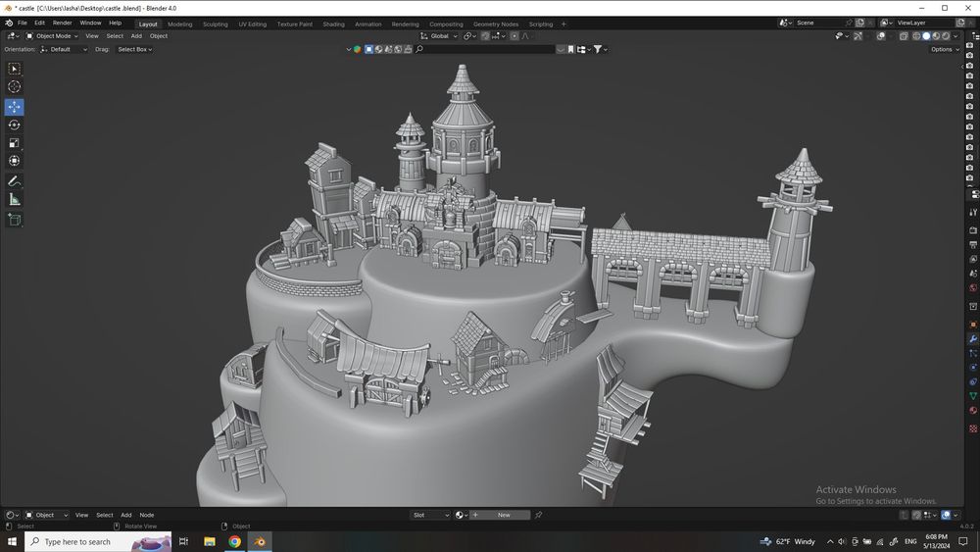
Task: Expand the Options dropdown
Action: [945, 49]
